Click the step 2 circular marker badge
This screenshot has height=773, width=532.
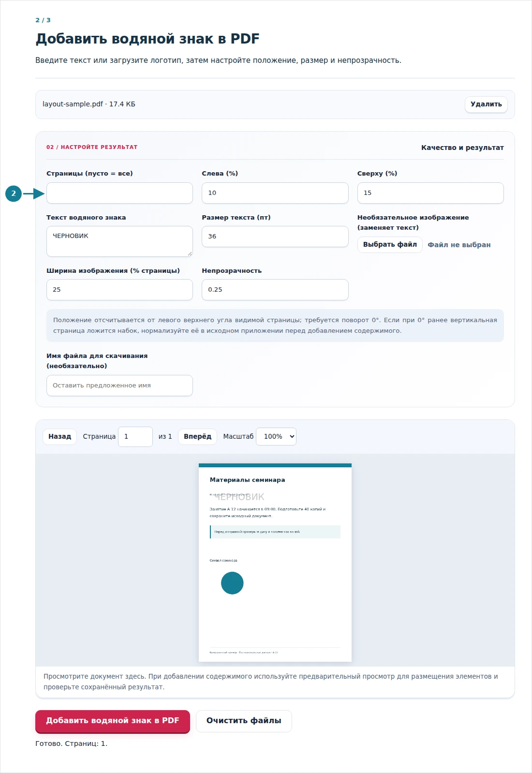click(x=14, y=193)
